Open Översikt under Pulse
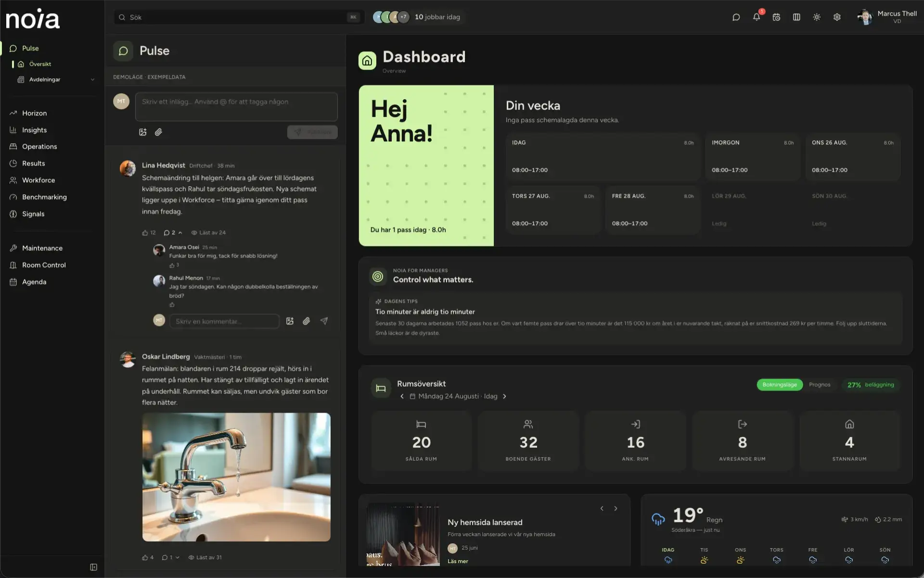 coord(40,64)
